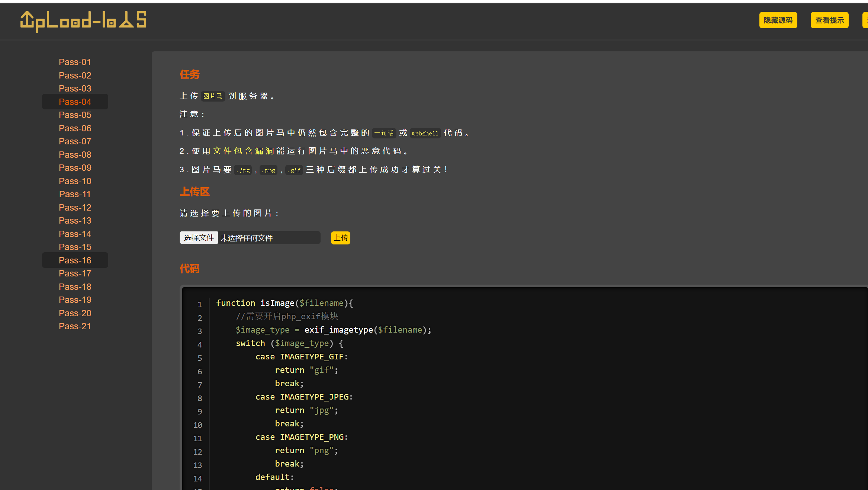Open Pass-01 in the sidebar
This screenshot has height=490, width=868.
[x=75, y=62]
